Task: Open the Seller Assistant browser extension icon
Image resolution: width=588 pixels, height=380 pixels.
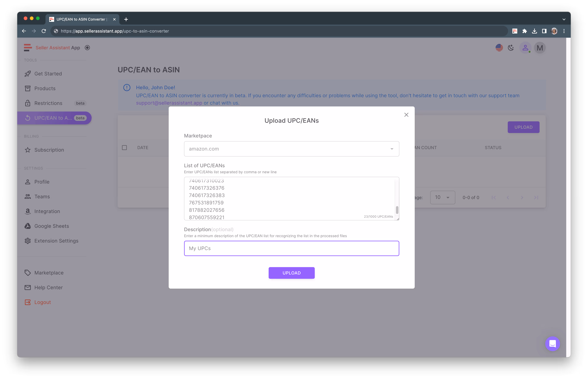Action: tap(514, 31)
